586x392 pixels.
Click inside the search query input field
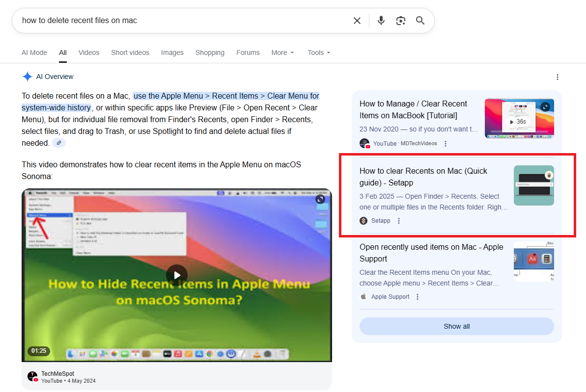coord(182,21)
